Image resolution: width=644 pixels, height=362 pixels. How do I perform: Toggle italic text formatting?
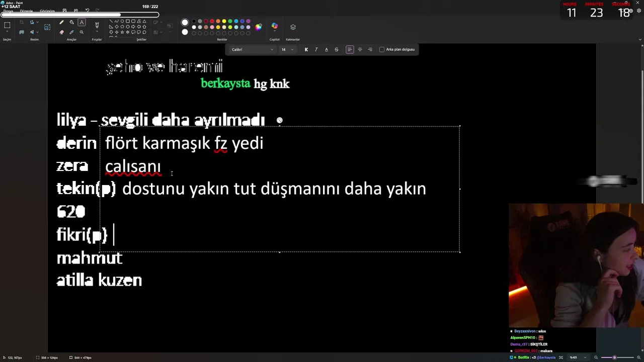point(316,49)
